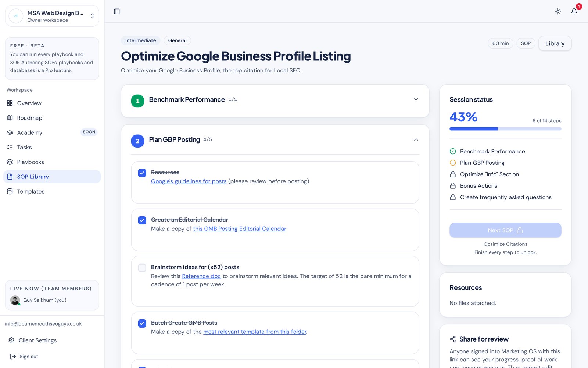Click lock icon beside Create frequently asked questions
The image size is (588, 368).
tap(453, 197)
